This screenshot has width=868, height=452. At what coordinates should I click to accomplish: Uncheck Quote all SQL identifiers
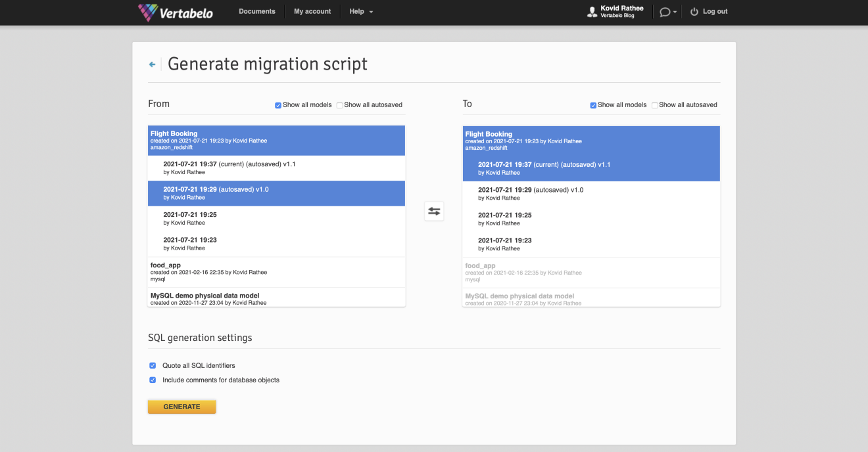coord(153,365)
